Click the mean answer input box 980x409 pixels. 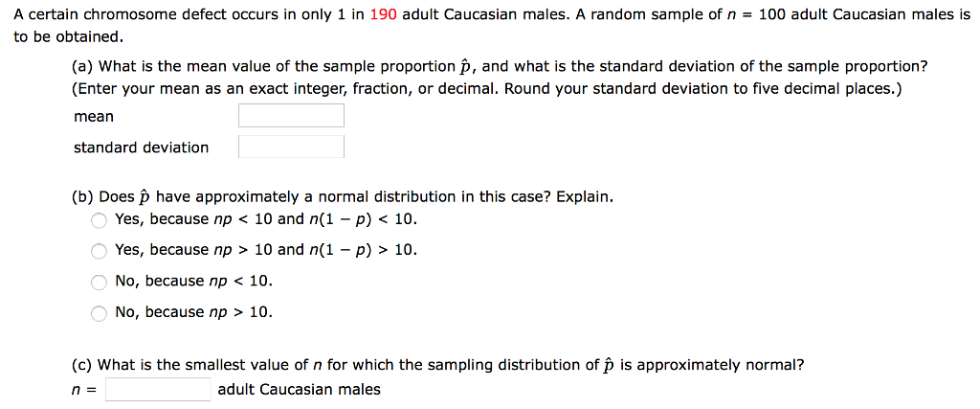(291, 116)
